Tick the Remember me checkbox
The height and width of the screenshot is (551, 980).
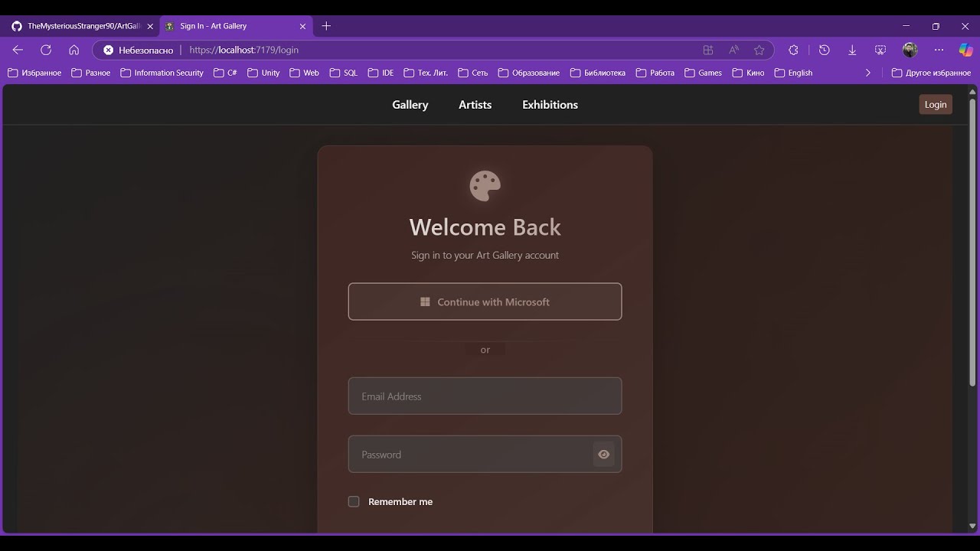354,502
